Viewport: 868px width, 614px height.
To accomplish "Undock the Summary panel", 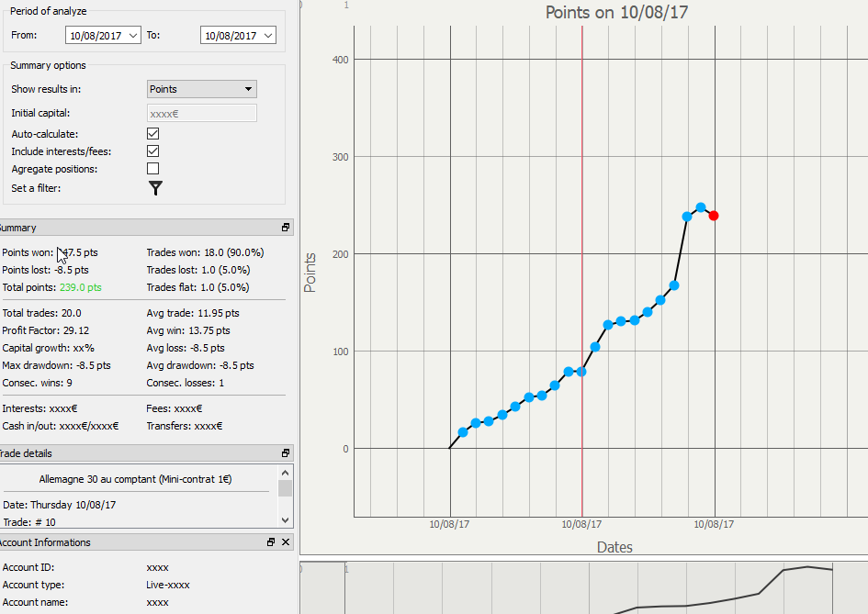I will pyautogui.click(x=286, y=228).
